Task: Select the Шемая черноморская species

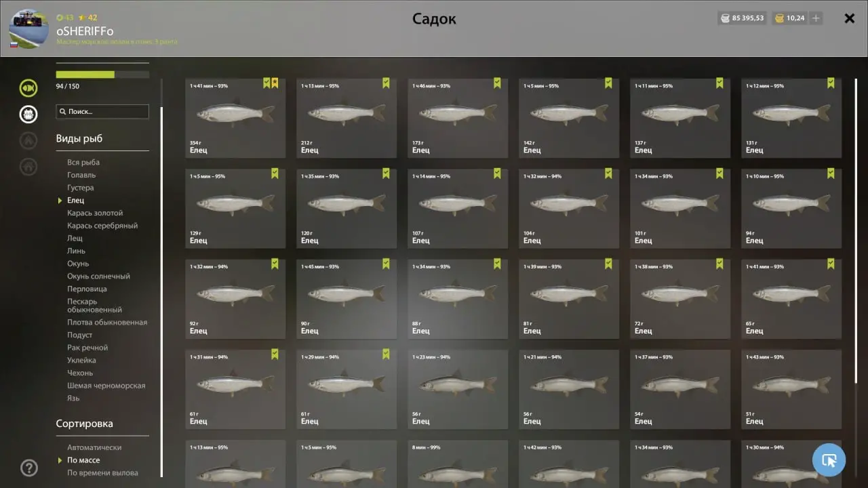Action: click(x=106, y=386)
